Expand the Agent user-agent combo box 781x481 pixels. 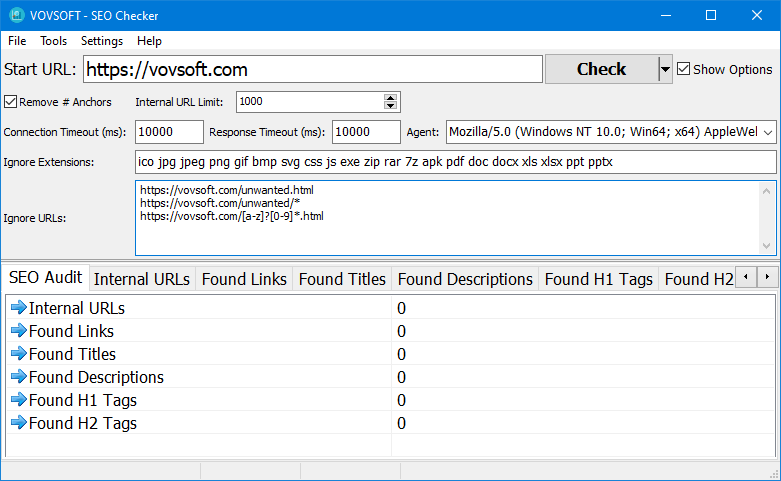[768, 132]
